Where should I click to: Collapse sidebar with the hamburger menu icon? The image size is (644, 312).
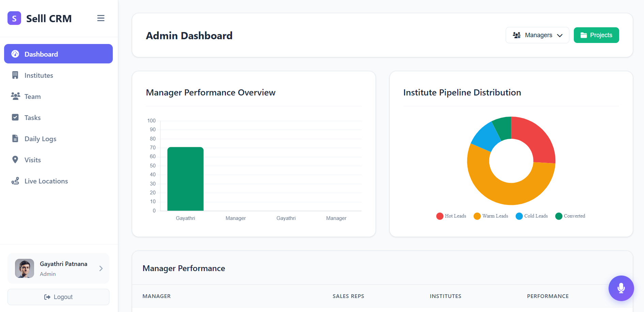[101, 18]
